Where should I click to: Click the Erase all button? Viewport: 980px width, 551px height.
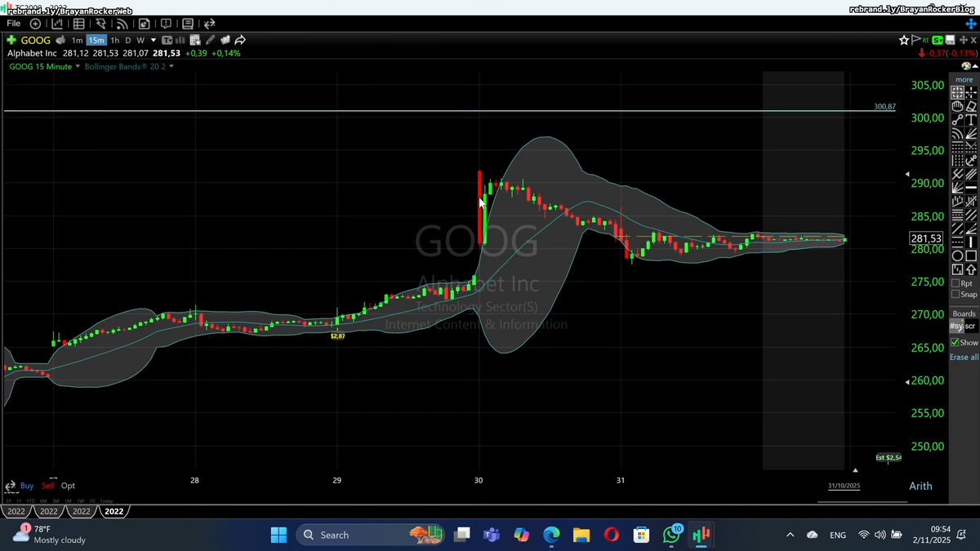click(x=964, y=357)
